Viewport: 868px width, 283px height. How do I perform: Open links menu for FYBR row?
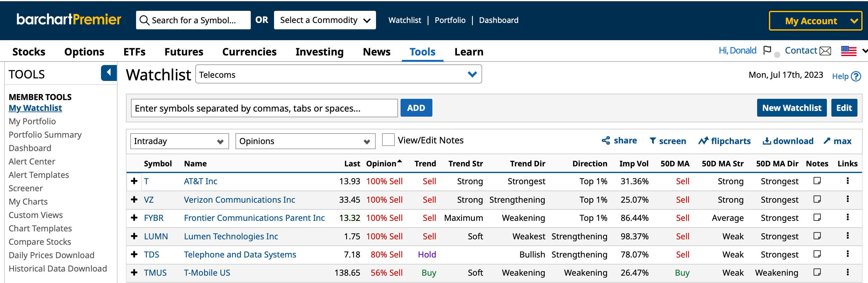pos(847,217)
